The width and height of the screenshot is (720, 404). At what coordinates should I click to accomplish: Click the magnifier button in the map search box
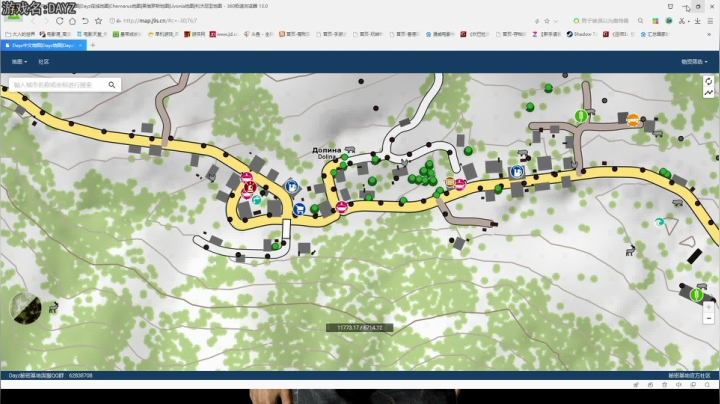[x=112, y=85]
